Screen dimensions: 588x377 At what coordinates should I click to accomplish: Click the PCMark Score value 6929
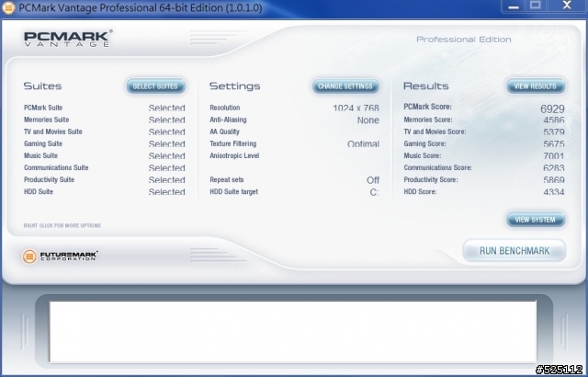[552, 109]
